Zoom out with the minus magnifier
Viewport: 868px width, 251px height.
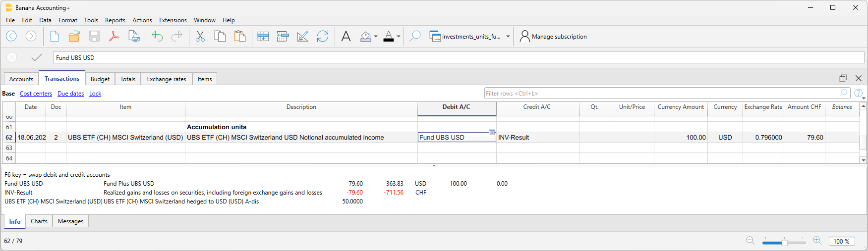tap(751, 241)
